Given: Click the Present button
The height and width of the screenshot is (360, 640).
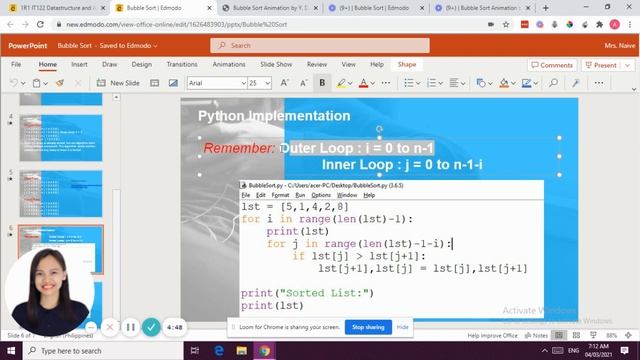Looking at the screenshot, I should (x=602, y=65).
